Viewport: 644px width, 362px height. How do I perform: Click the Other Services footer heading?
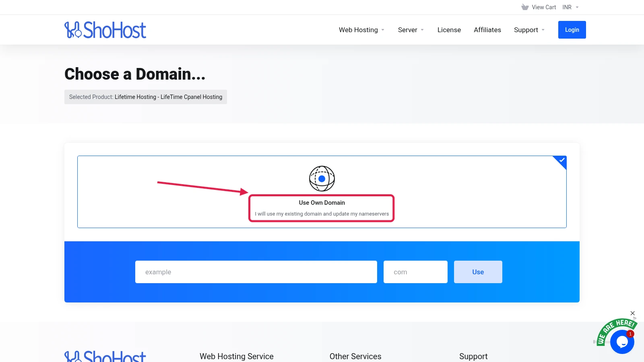coord(355,356)
